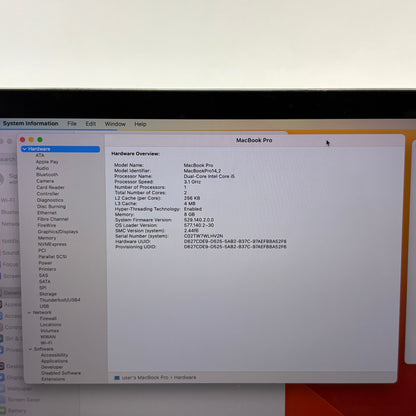Select USB in the sidebar
The image size is (416, 416).
(x=44, y=306)
